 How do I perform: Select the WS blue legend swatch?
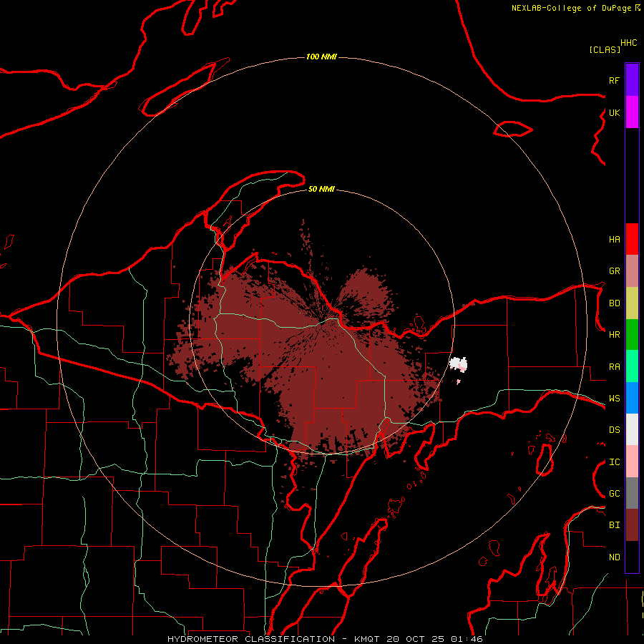pos(632,398)
